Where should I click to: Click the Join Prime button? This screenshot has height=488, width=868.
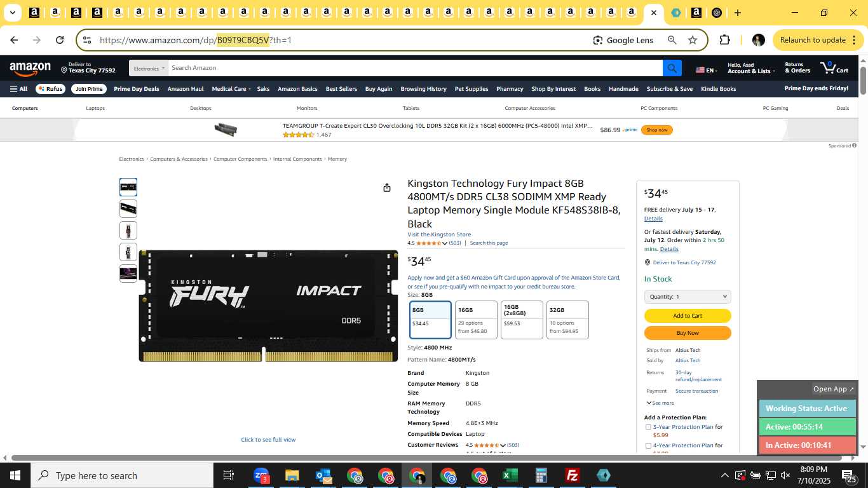point(88,89)
